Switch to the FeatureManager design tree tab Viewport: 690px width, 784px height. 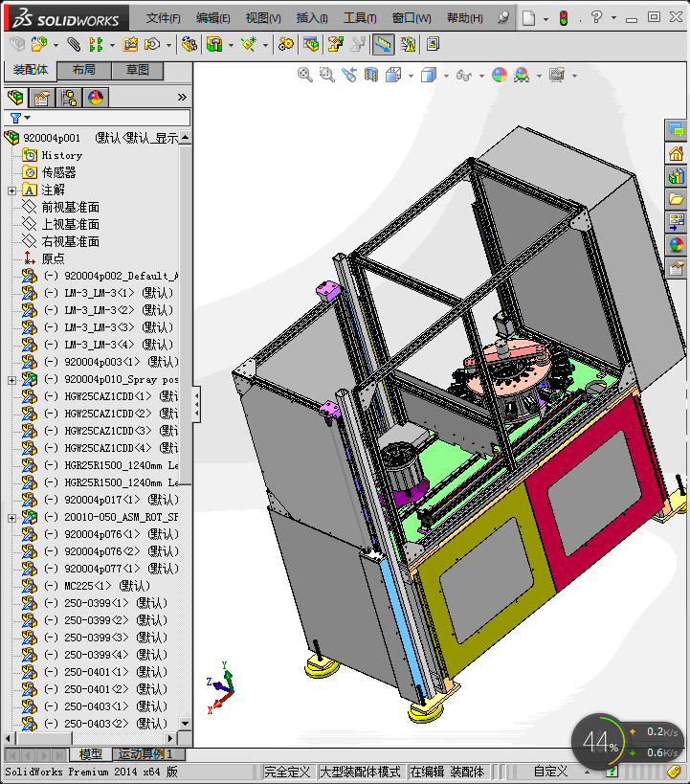pos(15,97)
